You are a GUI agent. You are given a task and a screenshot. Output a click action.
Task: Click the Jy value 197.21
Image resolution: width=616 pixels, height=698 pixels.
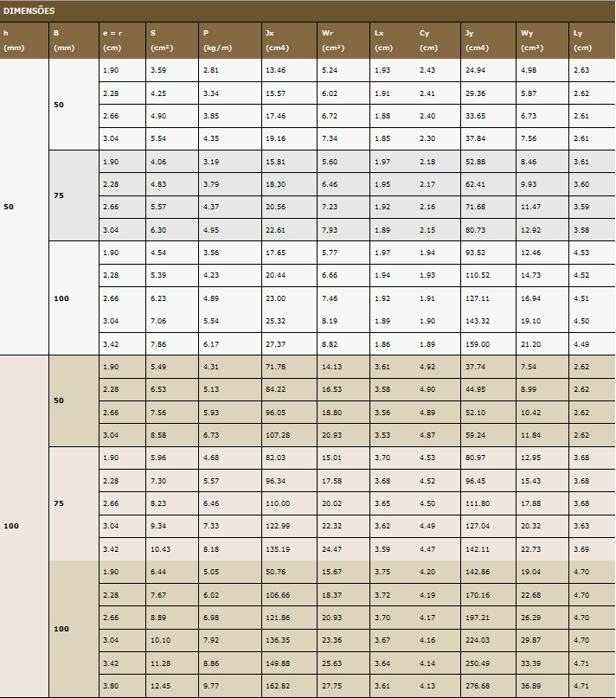pos(478,618)
